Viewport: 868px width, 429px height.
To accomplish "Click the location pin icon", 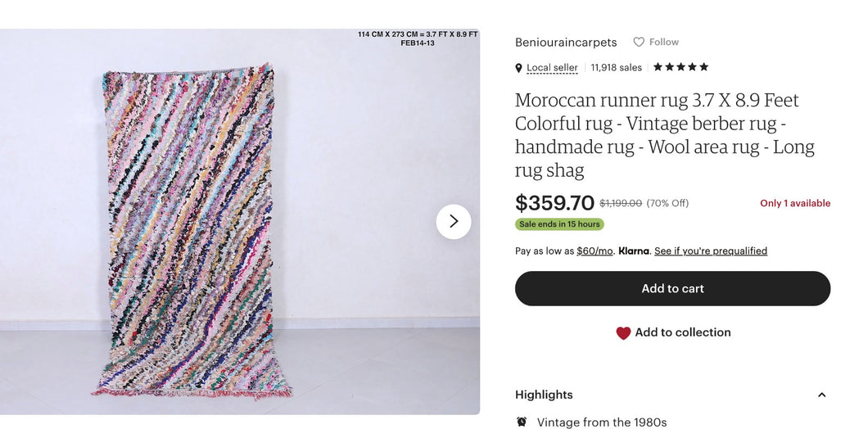I will pyautogui.click(x=518, y=68).
